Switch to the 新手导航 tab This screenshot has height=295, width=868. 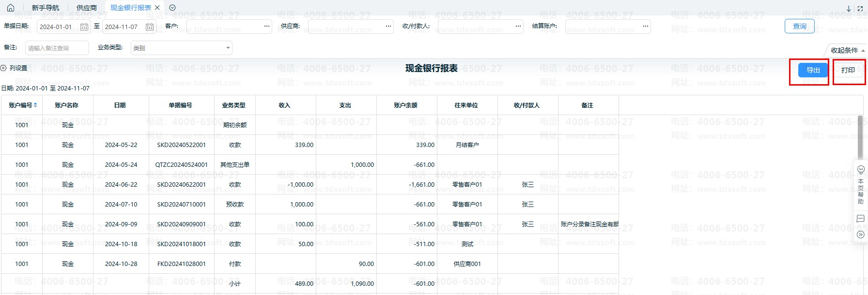pyautogui.click(x=46, y=8)
